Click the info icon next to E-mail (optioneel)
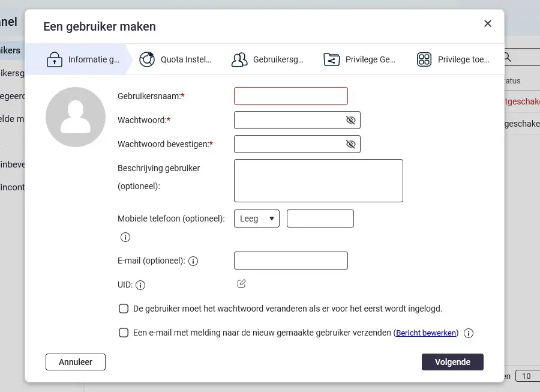 pos(193,261)
